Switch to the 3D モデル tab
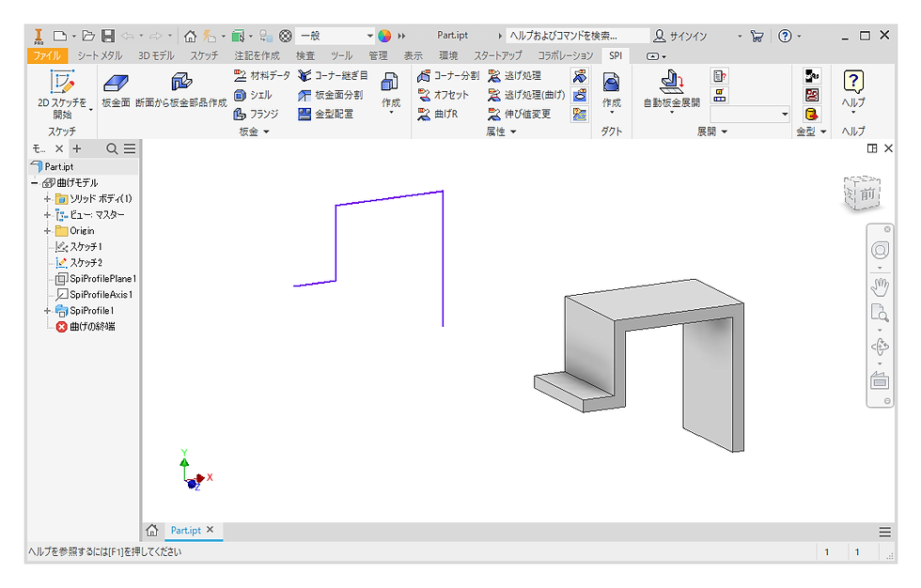This screenshot has width=921, height=588. 156,55
